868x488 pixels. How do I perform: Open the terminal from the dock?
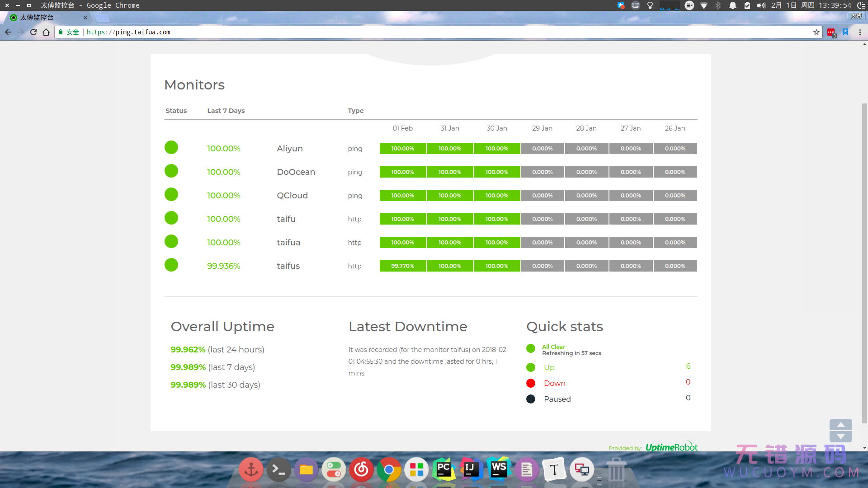(x=278, y=470)
